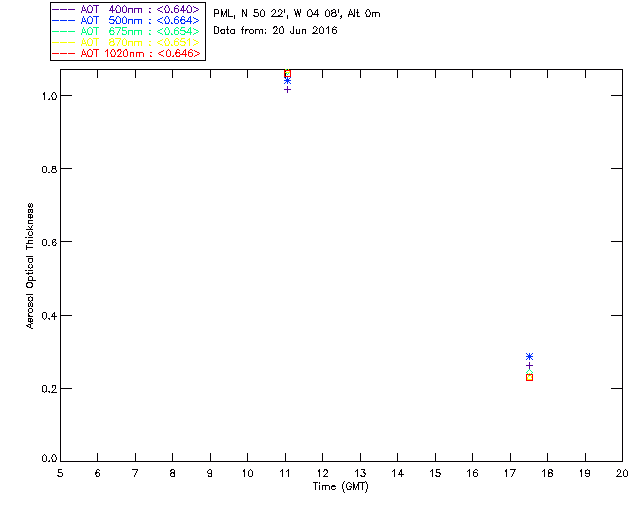640x512 pixels.
Task: Click the y-axis tick label 0.6
Action: (x=49, y=242)
